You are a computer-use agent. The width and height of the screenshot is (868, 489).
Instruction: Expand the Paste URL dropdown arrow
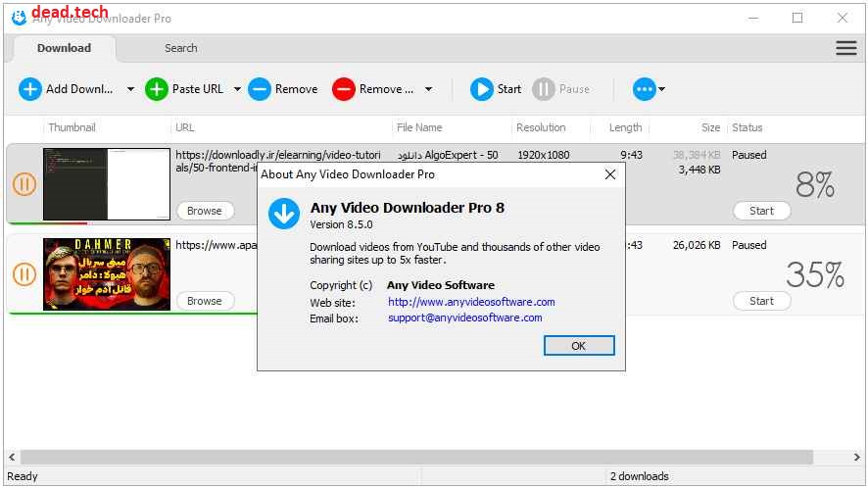pos(237,89)
